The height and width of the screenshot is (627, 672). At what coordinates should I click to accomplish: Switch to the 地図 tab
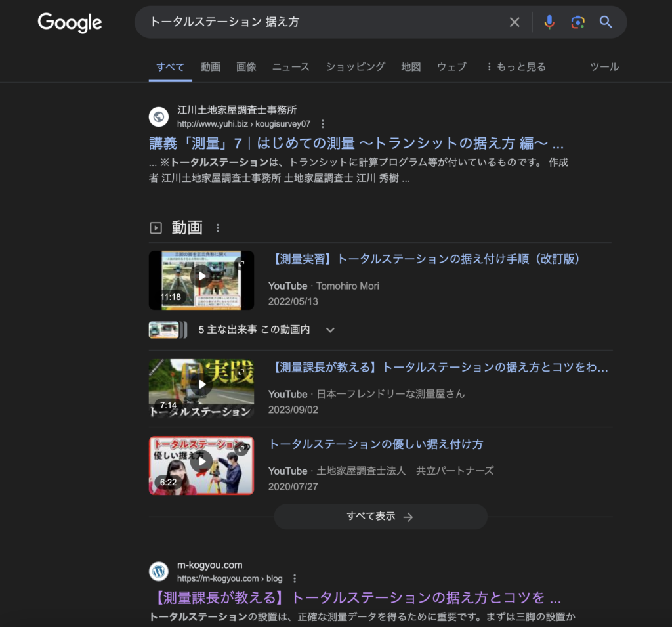(x=411, y=66)
